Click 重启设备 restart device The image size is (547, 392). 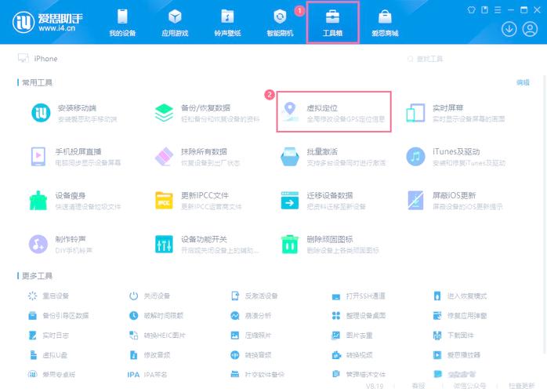tap(48, 296)
